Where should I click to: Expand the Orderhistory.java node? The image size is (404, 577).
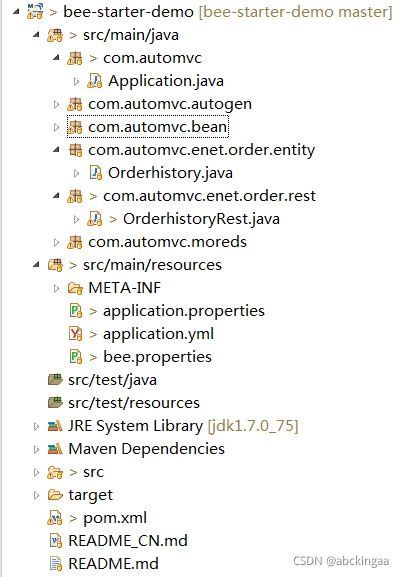click(x=76, y=173)
